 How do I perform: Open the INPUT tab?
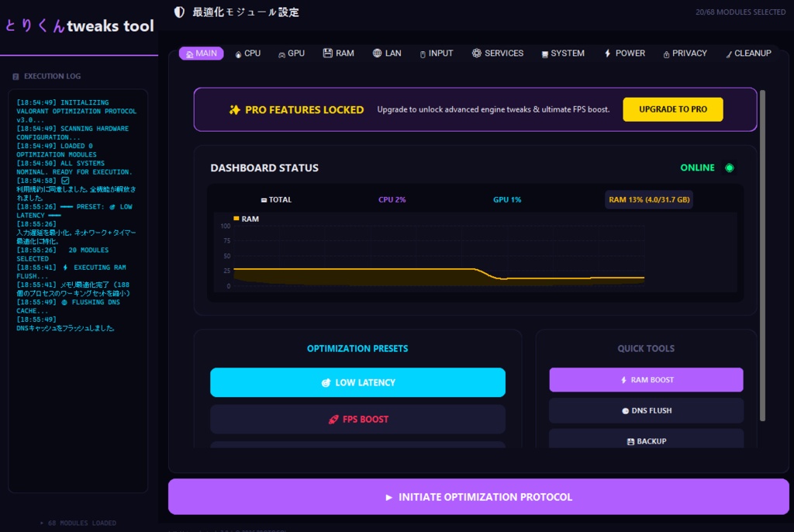436,54
